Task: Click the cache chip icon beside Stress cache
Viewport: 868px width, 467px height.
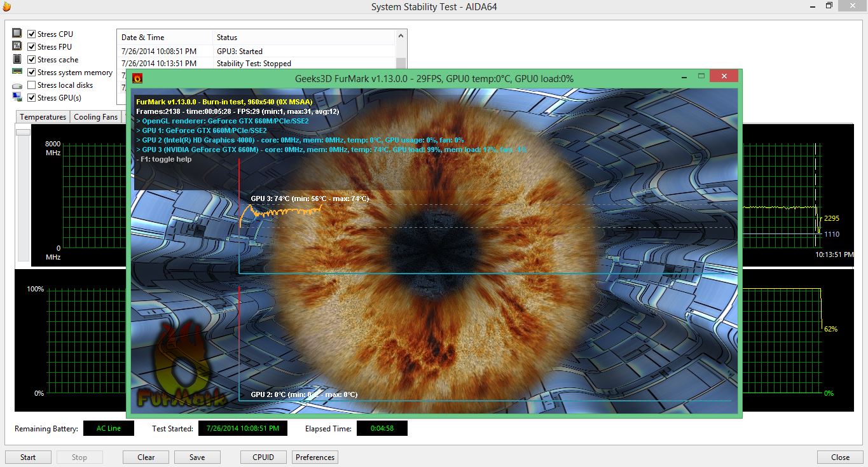Action: pos(17,59)
